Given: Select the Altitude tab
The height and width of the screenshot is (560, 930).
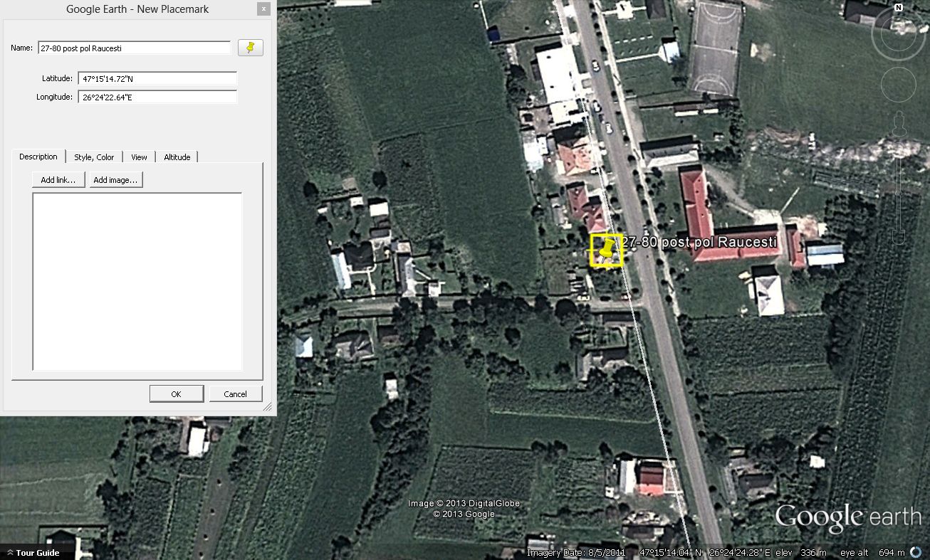Looking at the screenshot, I should pos(177,157).
